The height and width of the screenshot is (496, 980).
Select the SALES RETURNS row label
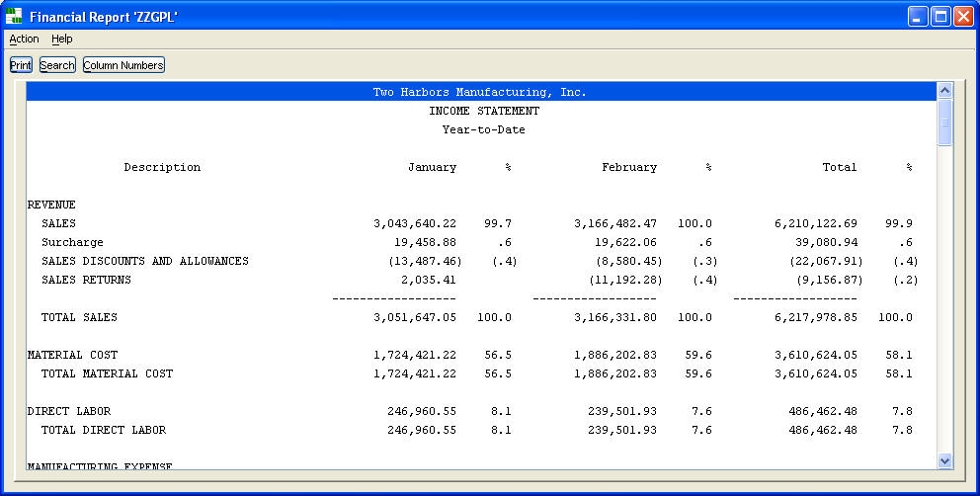[x=86, y=280]
